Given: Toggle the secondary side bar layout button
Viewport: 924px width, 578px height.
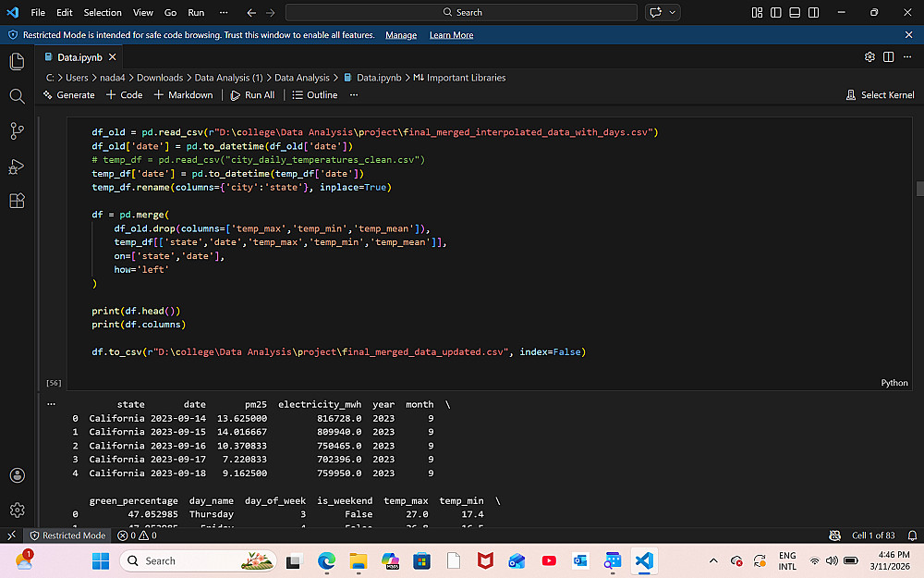Looking at the screenshot, I should pos(813,12).
